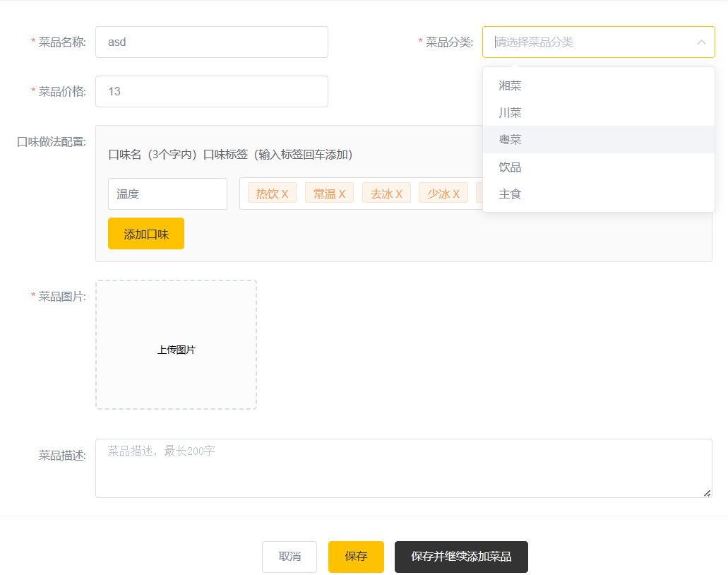Click the 添加口味 button
The image size is (728, 575).
point(145,233)
